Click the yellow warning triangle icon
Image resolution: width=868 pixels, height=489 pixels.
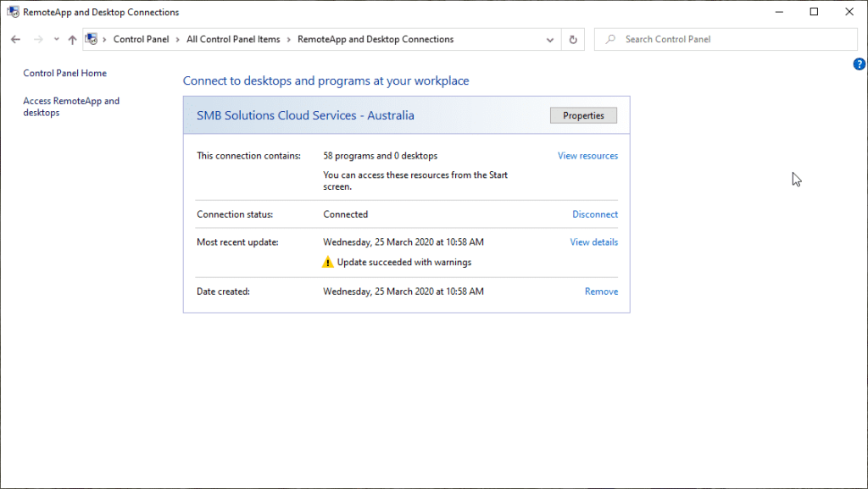[328, 262]
